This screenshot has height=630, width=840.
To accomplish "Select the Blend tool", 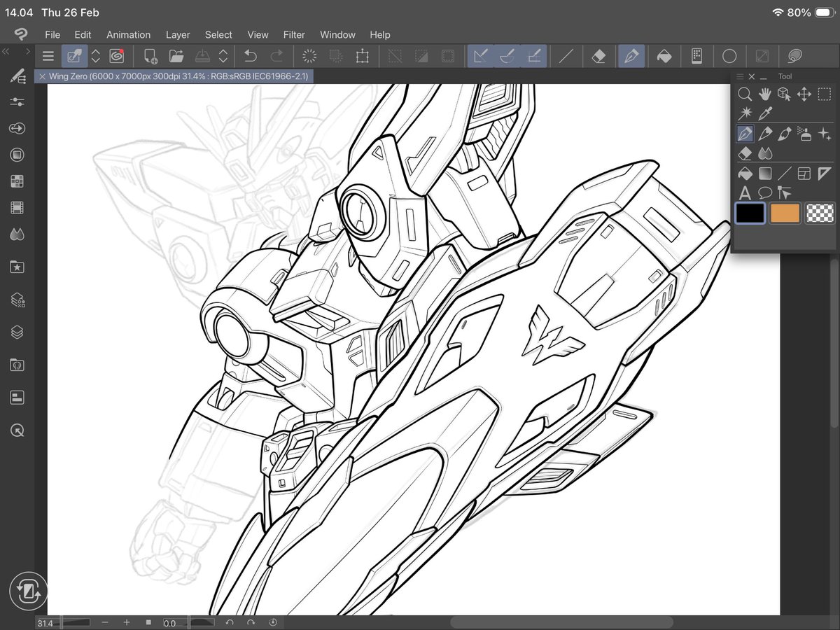I will point(764,153).
